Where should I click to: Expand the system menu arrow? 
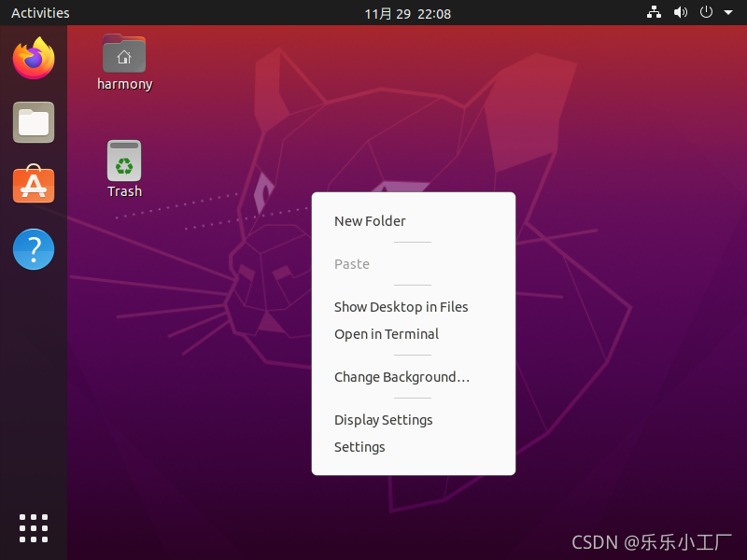[x=728, y=12]
